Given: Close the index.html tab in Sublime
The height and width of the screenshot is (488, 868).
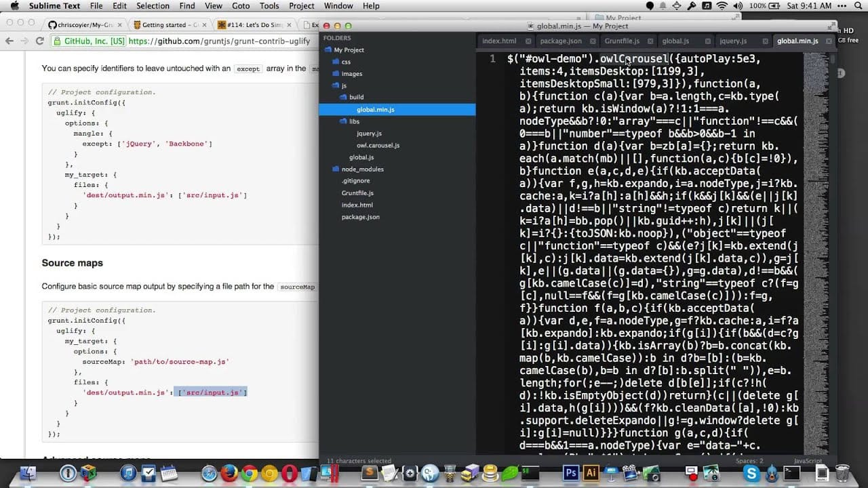Looking at the screenshot, I should [x=527, y=41].
